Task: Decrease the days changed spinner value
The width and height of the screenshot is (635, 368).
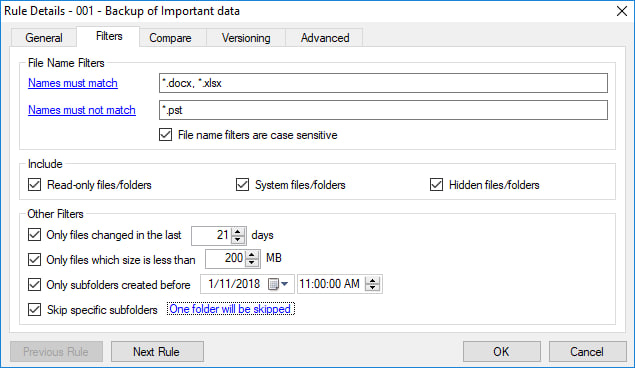Action: [x=238, y=239]
